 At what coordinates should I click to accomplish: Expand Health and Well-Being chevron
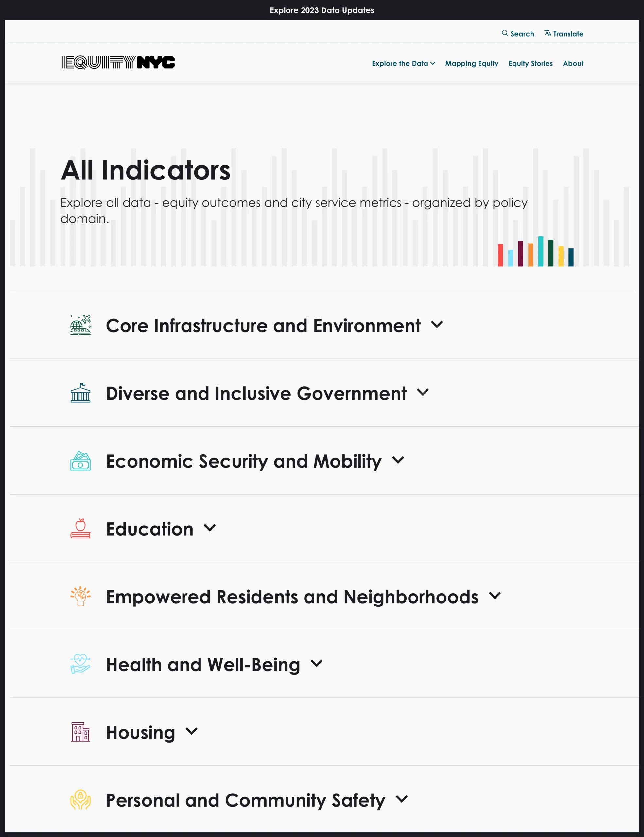click(317, 664)
